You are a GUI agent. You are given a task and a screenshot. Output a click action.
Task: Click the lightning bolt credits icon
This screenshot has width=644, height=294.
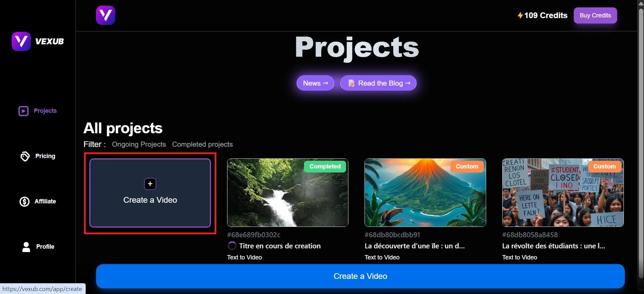pyautogui.click(x=520, y=15)
